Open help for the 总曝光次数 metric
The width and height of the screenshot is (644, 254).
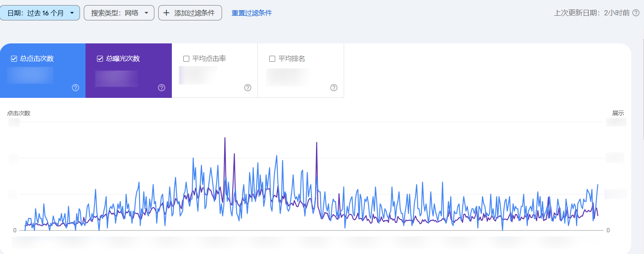tap(161, 88)
